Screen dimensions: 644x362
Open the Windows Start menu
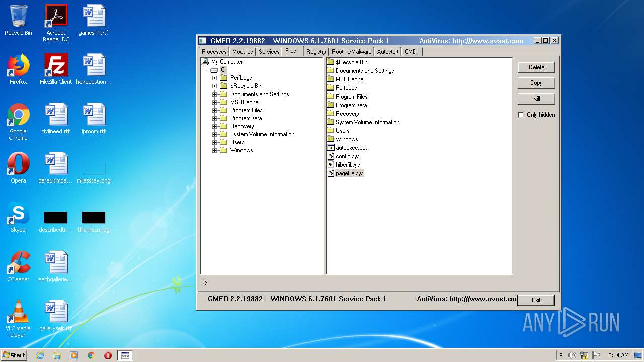tap(14, 355)
